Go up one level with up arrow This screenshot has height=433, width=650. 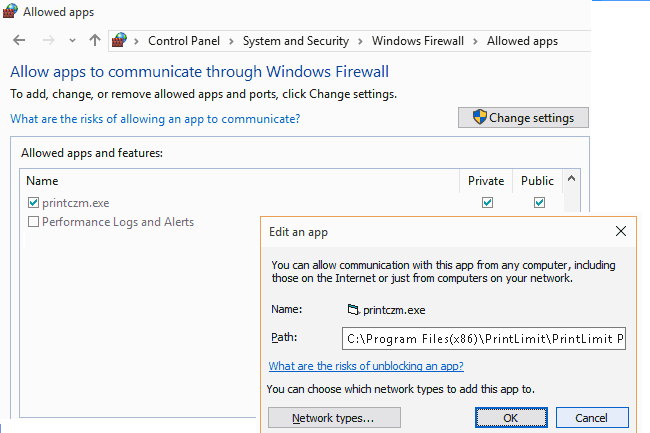coord(95,40)
